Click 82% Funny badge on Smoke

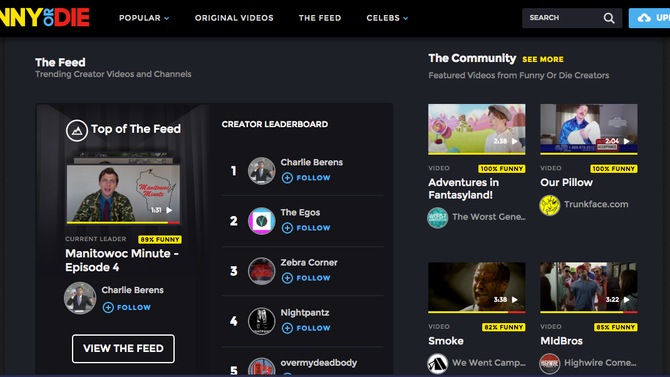pos(504,327)
